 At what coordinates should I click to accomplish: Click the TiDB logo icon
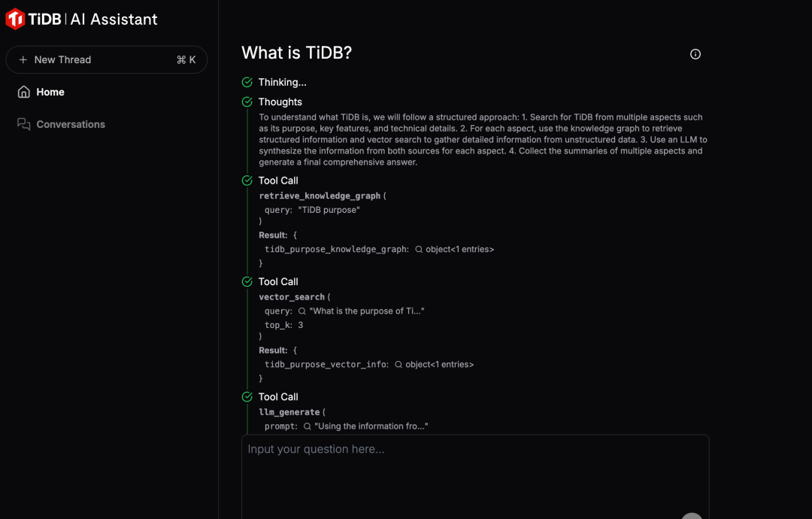pos(15,19)
